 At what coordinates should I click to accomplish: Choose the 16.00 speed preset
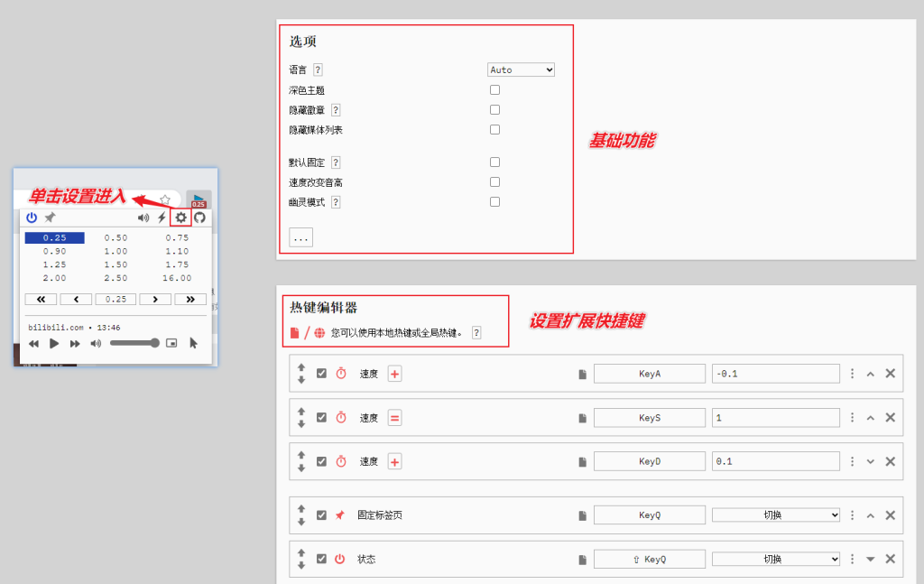176,278
